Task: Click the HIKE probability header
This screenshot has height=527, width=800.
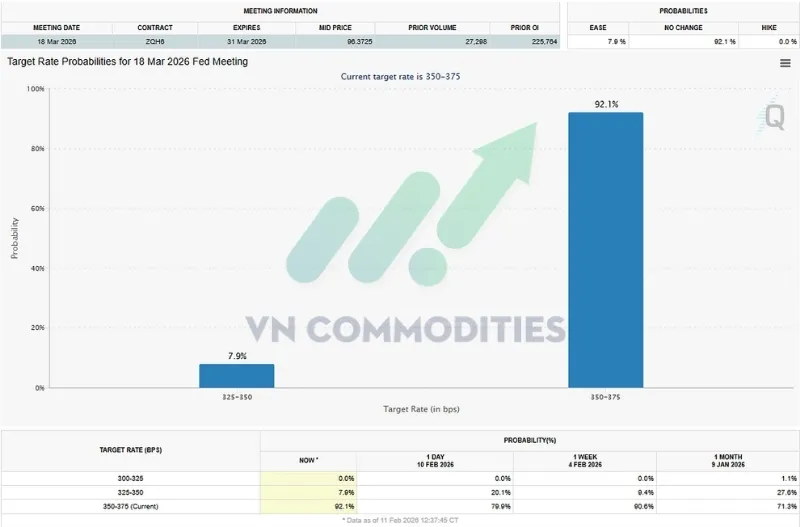Action: 769,28
